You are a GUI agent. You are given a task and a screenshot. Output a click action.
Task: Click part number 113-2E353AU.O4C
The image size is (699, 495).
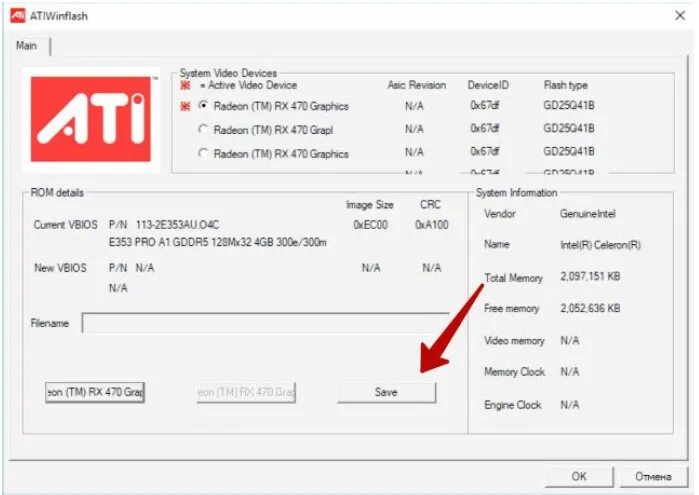point(177,225)
